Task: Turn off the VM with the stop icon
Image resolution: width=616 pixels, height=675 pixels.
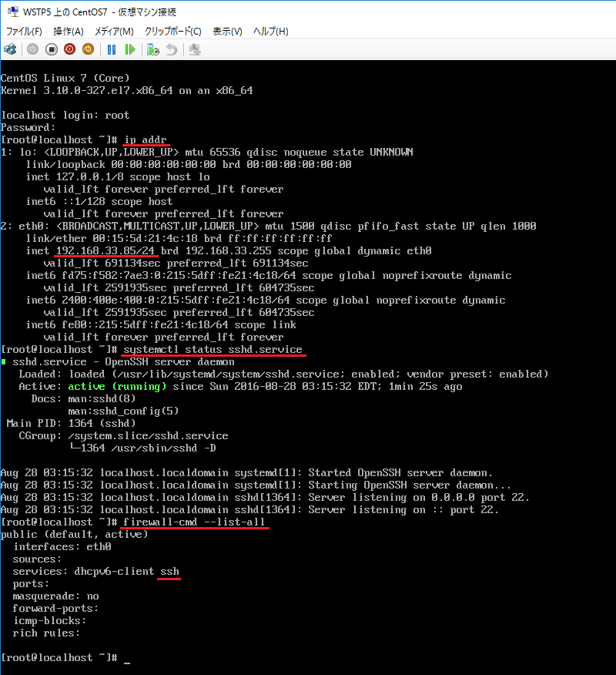Action: [51, 49]
